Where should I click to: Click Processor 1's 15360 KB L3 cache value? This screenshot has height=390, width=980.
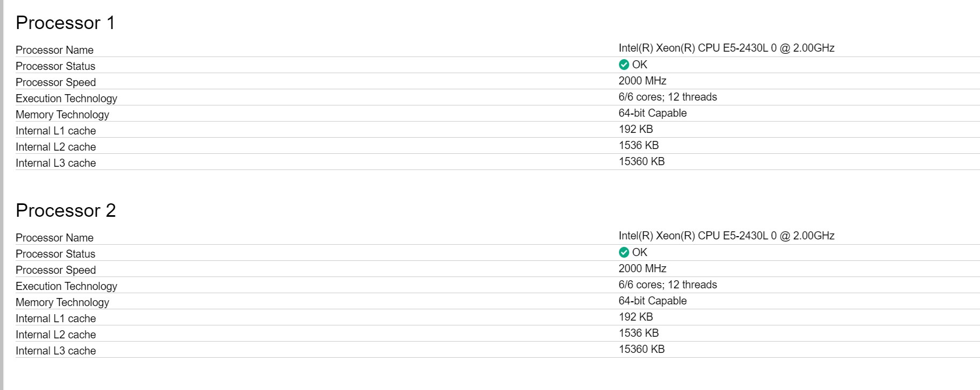pyautogui.click(x=642, y=161)
